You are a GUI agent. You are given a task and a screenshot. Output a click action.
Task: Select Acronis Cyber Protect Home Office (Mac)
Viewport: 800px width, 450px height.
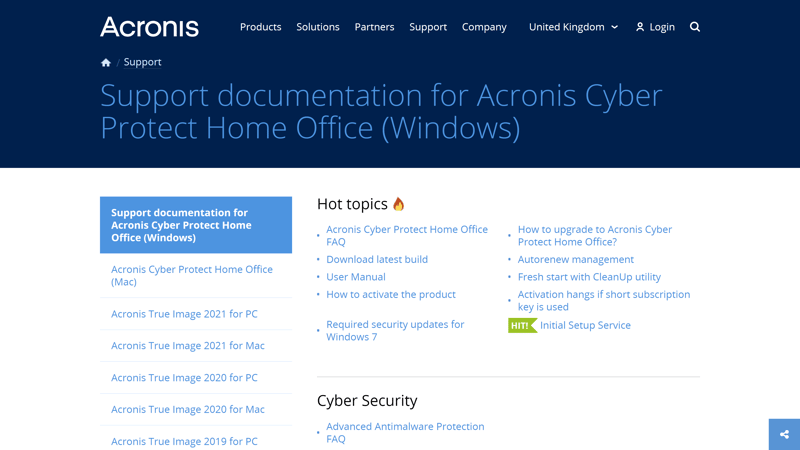click(196, 276)
